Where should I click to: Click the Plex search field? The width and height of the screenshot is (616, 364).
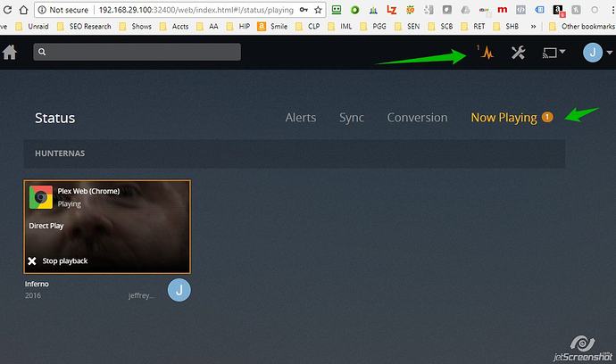click(x=137, y=52)
